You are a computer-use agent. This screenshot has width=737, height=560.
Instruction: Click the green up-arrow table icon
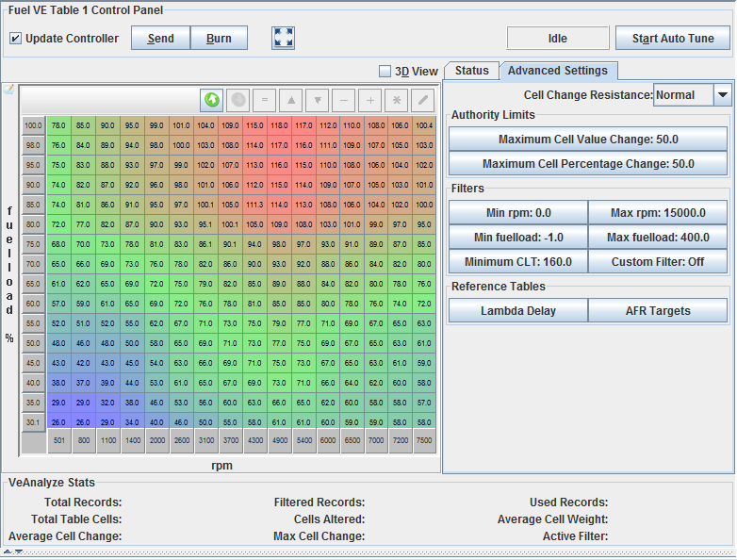click(x=212, y=99)
